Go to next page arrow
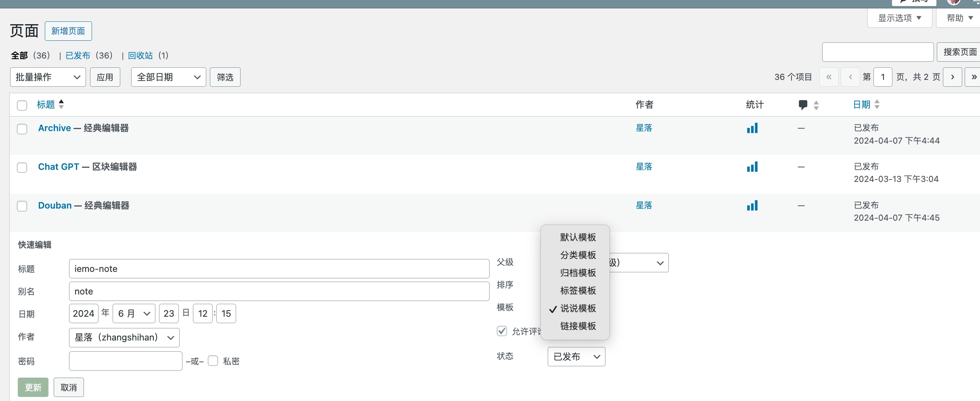Viewport: 980px width, 401px height. click(953, 77)
